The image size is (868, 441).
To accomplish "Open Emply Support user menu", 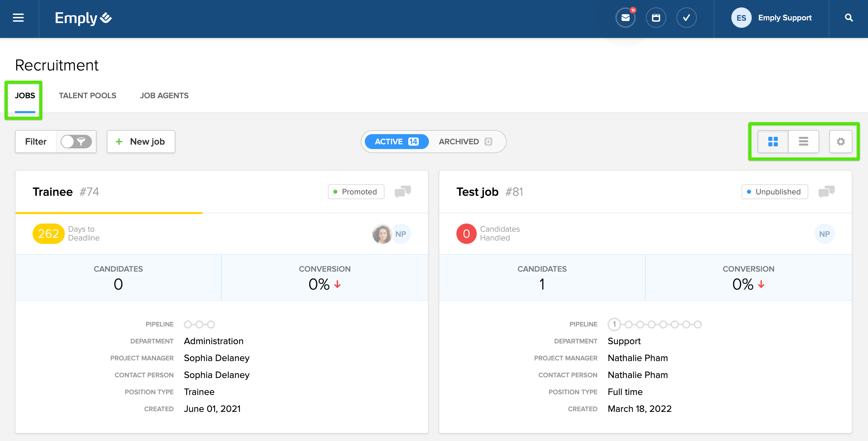I will [771, 18].
